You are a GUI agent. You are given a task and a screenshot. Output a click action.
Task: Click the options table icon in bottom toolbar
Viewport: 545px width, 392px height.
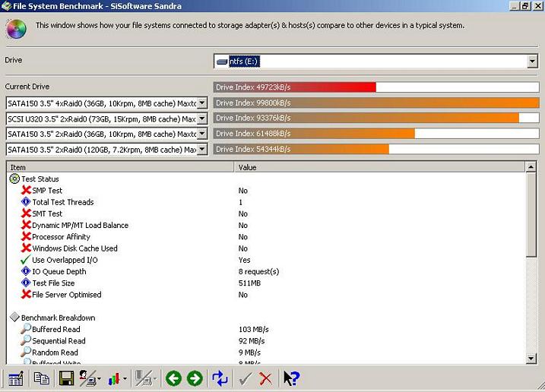16,378
